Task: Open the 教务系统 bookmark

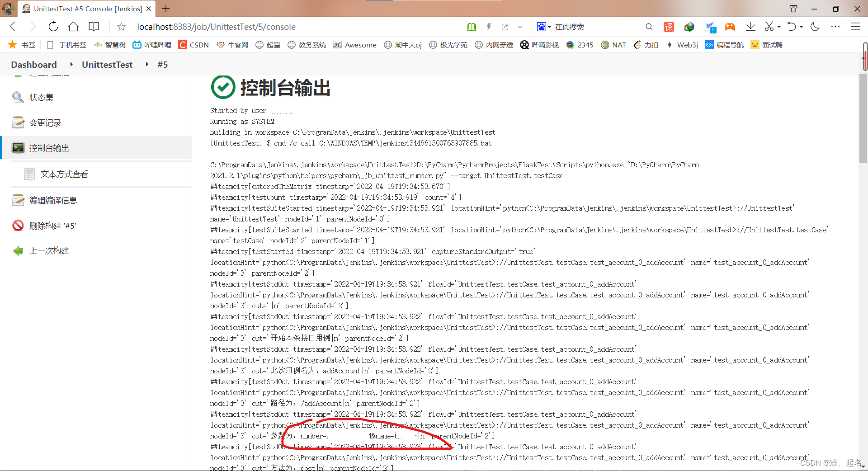Action: (307, 45)
